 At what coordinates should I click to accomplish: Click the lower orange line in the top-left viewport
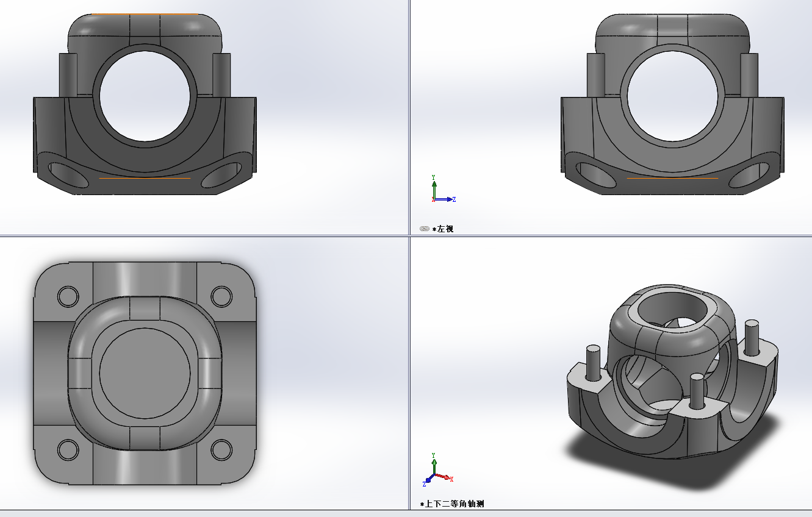point(145,179)
